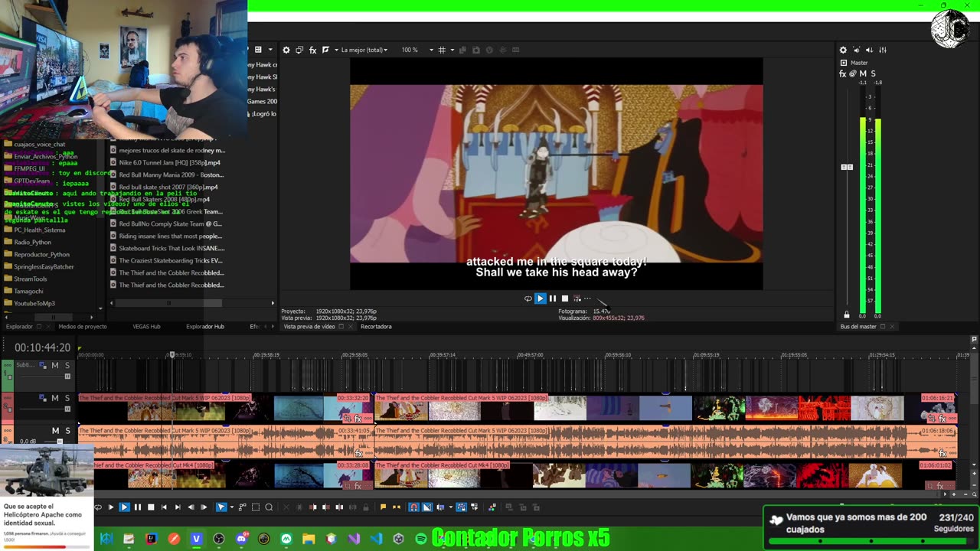This screenshot has height=551, width=980.
Task: Switch to the Medios de proyecto tab
Action: [83, 327]
